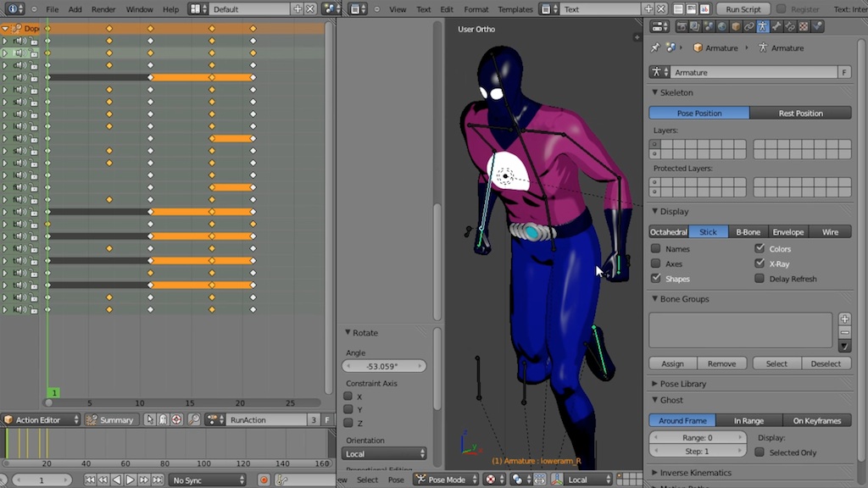Collapse the Ghost panel
This screenshot has height=488, width=868.
click(655, 400)
